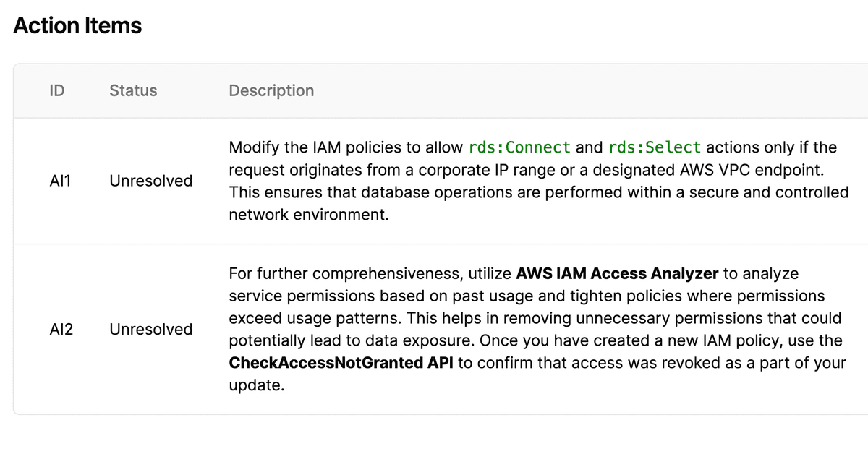
Task: Select the Description column header
Action: point(271,91)
